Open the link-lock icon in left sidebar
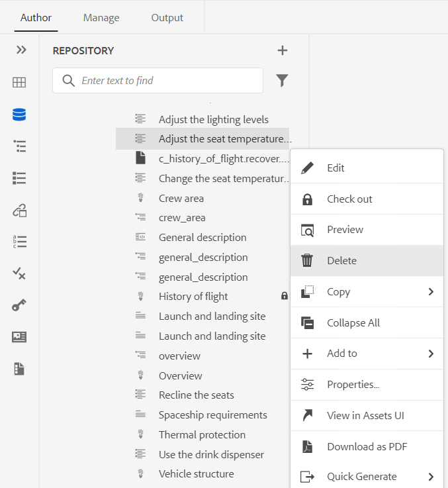448x488 pixels. [x=19, y=211]
